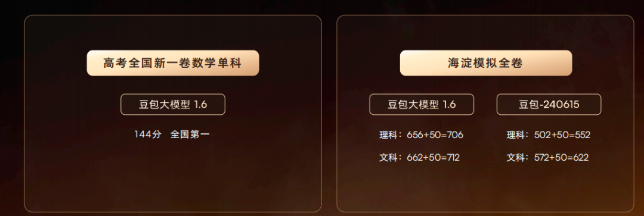644x216 pixels.
Task: Select the 海淀模拟全卷 gold header badge
Action: point(486,63)
